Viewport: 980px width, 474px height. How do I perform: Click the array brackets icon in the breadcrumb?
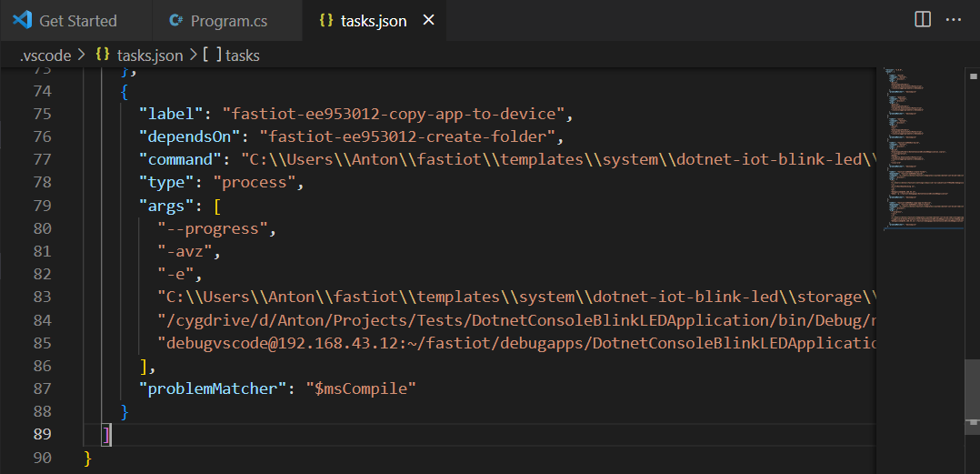coord(213,55)
